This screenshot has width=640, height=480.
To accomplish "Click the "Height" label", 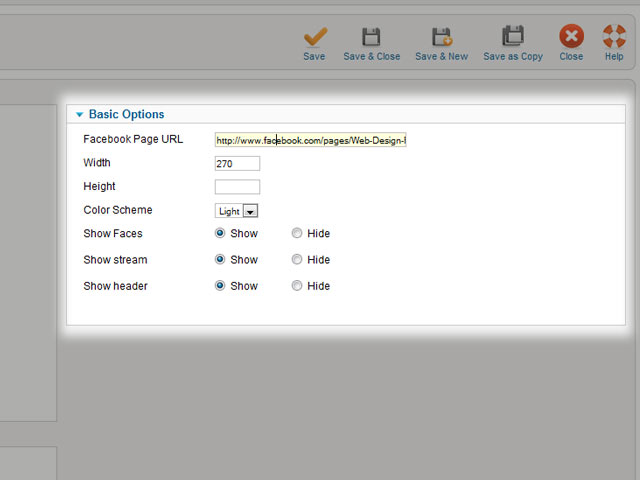I will (x=99, y=187).
